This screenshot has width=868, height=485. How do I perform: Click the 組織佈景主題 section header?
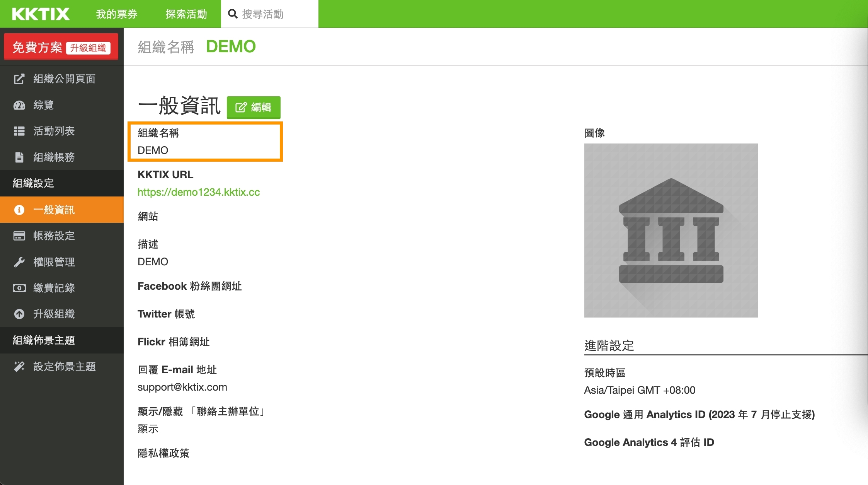(44, 340)
